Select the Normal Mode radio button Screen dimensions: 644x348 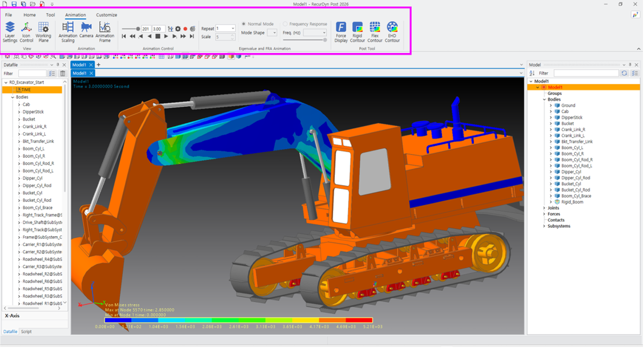pos(244,24)
